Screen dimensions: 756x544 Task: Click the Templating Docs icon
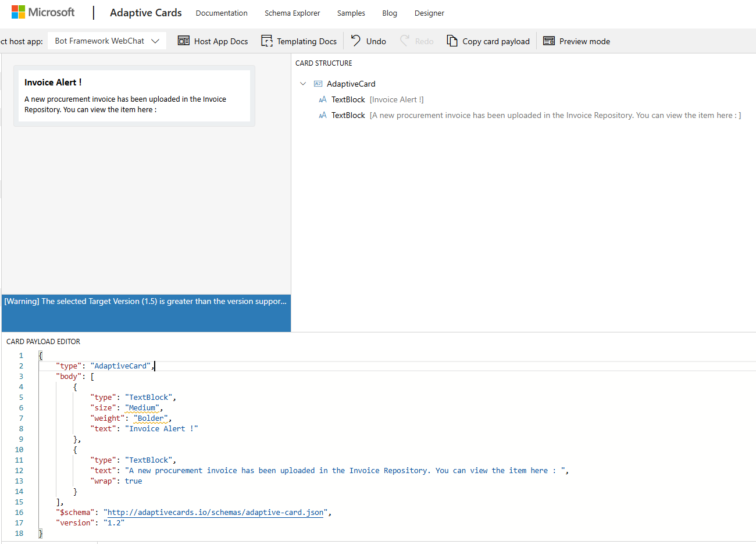coord(267,41)
